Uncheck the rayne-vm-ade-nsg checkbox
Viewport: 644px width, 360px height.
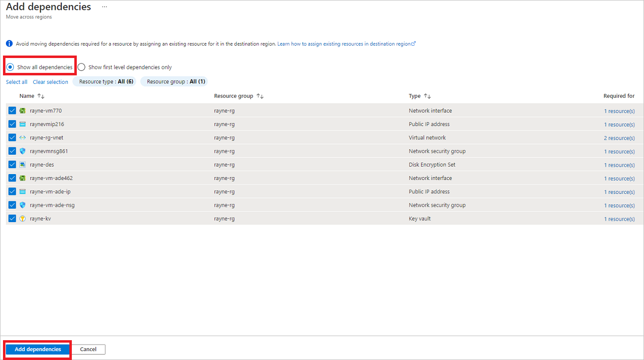[12, 205]
